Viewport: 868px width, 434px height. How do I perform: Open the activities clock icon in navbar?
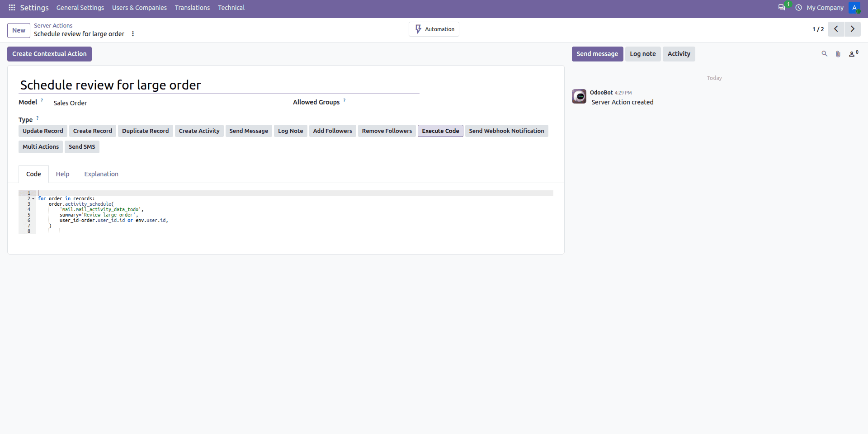pos(799,8)
